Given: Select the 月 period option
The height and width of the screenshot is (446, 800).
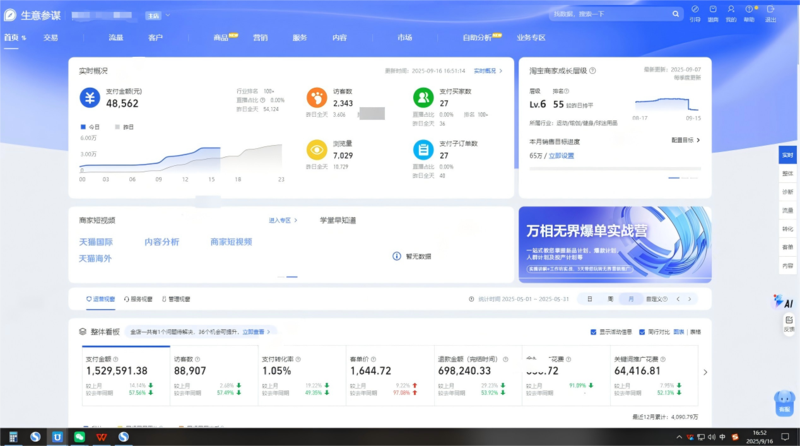Looking at the screenshot, I should coord(630,299).
